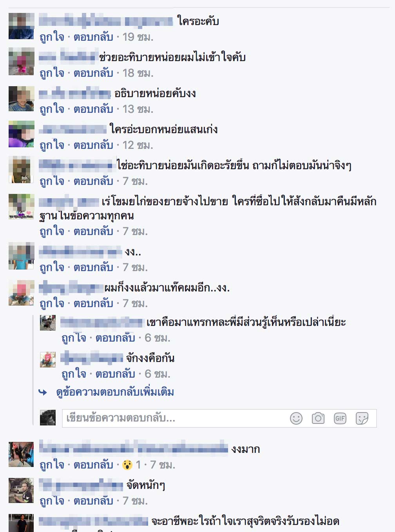The image size is (395, 532).
Task: Open profile picture of จัดหนักๆ commenter
Action: (x=22, y=490)
